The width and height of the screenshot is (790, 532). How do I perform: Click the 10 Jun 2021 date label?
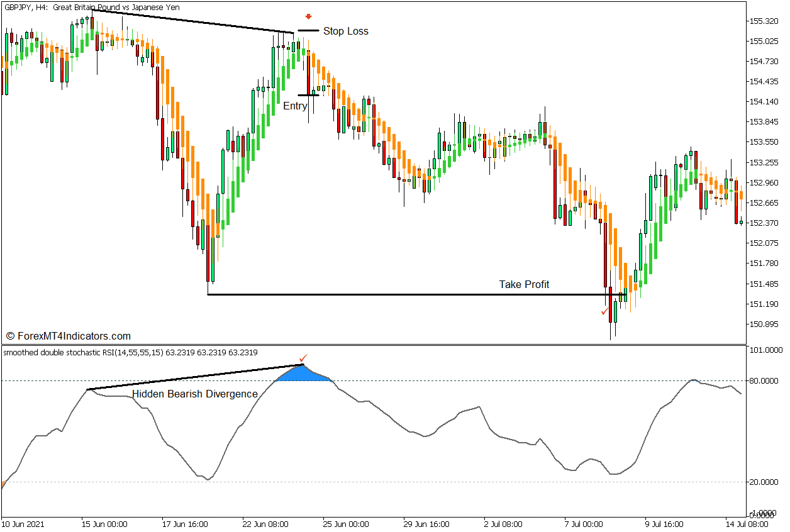[23, 524]
